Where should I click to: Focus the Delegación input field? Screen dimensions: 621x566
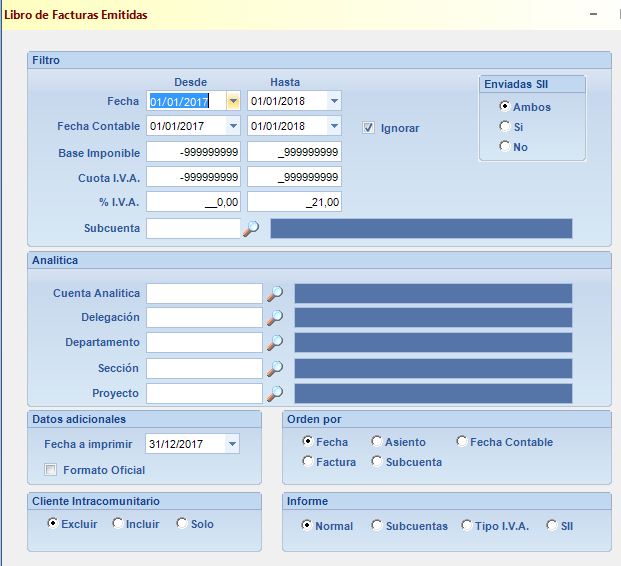(204, 318)
